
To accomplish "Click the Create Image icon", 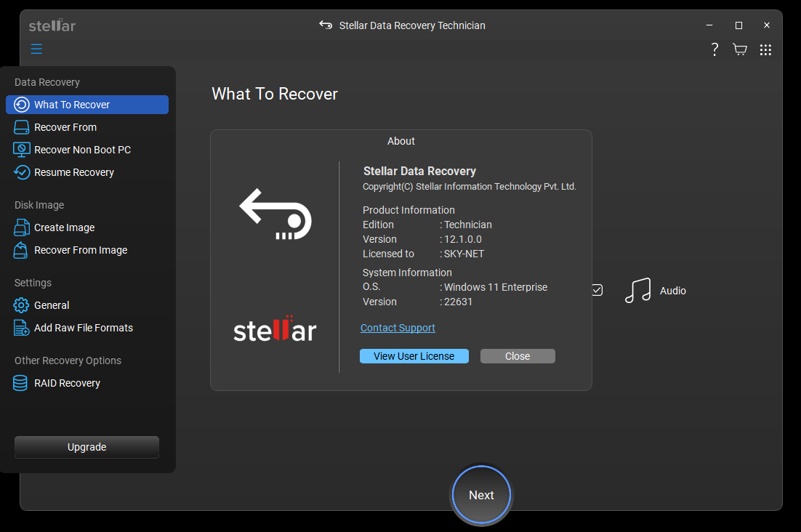I will (22, 227).
